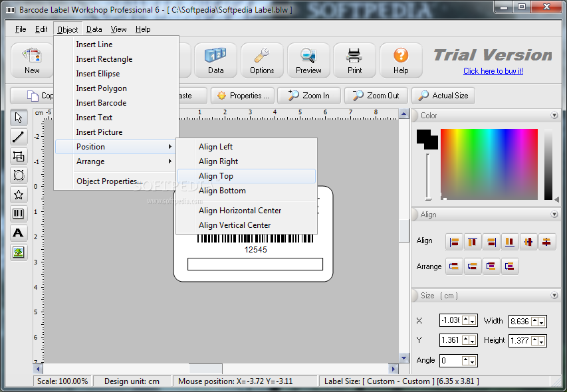
Task: Pick a color in the spectrum area
Action: 489,164
